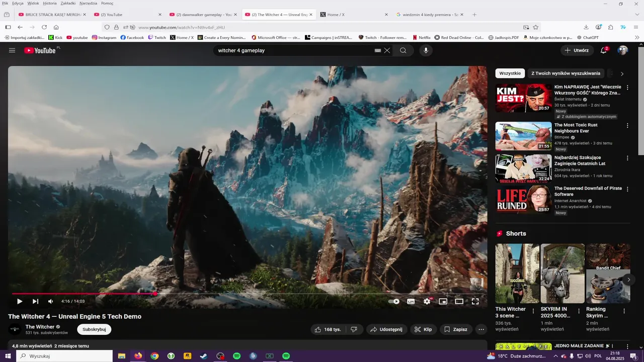Switch to theater mode
The height and width of the screenshot is (362, 644).
point(459,301)
